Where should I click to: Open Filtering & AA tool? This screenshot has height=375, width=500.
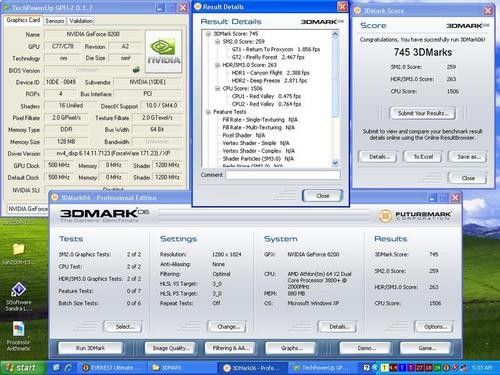tap(230, 348)
